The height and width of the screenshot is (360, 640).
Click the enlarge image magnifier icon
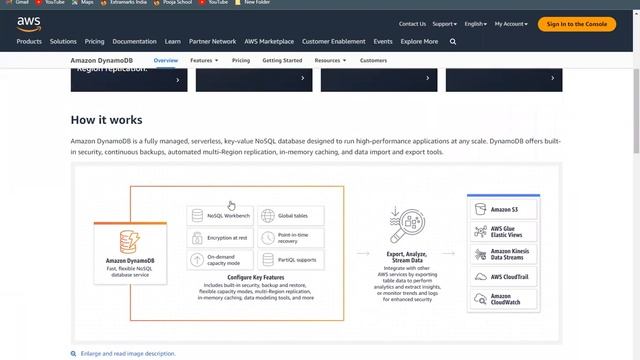pyautogui.click(x=73, y=353)
